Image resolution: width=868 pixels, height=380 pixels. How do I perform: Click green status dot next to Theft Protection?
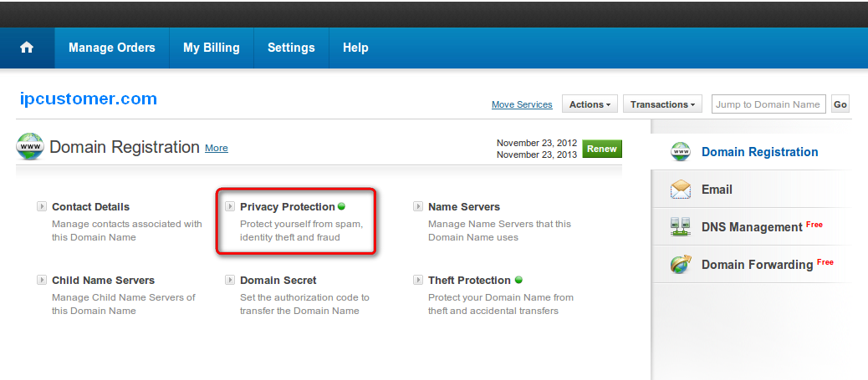pos(518,280)
